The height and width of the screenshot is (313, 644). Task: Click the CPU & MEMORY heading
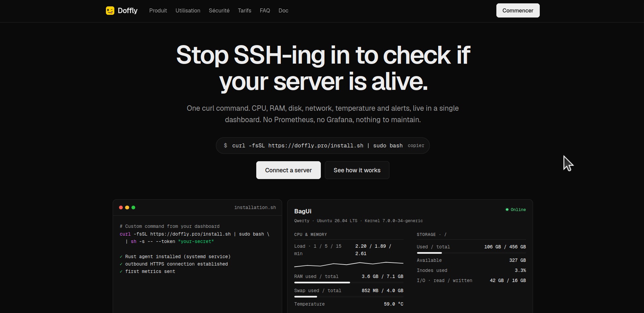pos(310,235)
